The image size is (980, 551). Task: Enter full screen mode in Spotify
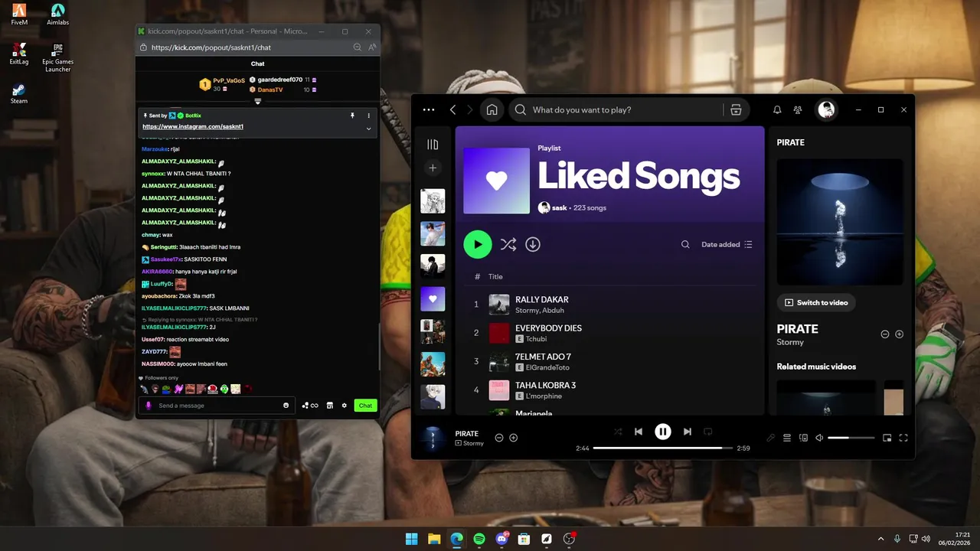click(x=903, y=438)
